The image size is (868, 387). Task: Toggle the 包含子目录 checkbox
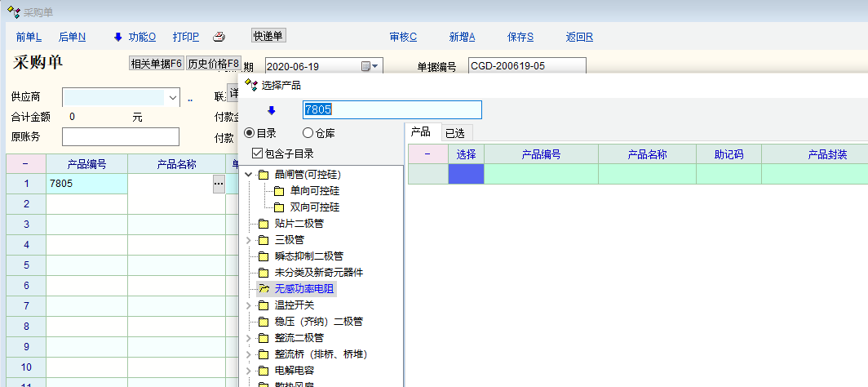[x=257, y=153]
